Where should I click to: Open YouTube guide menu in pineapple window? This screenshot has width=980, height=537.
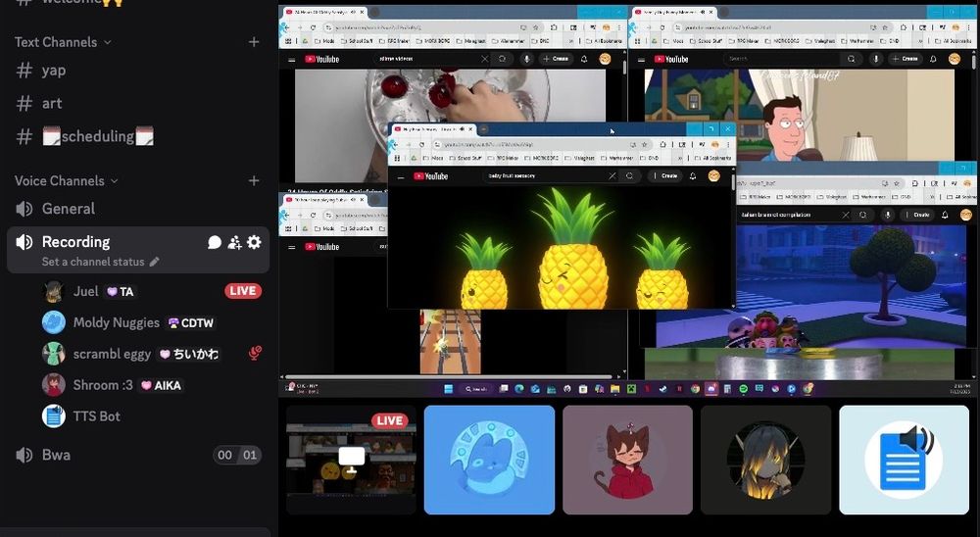pos(401,177)
